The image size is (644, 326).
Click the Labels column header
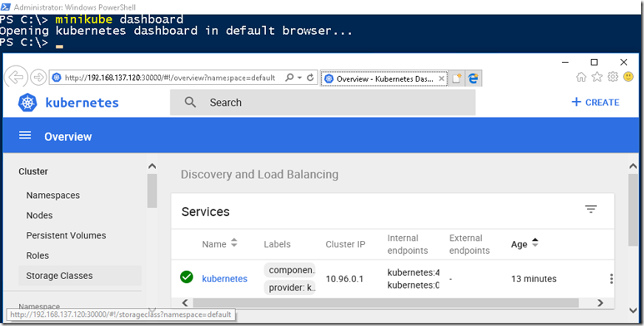click(277, 244)
